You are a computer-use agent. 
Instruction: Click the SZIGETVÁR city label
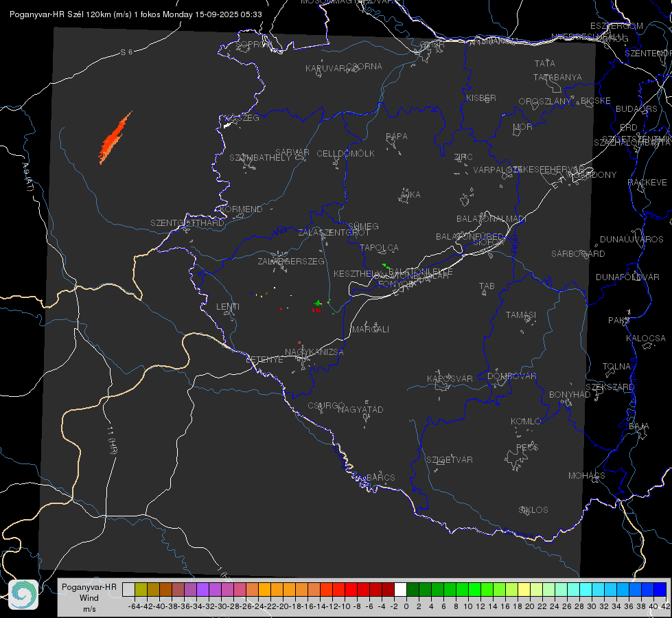click(x=450, y=460)
